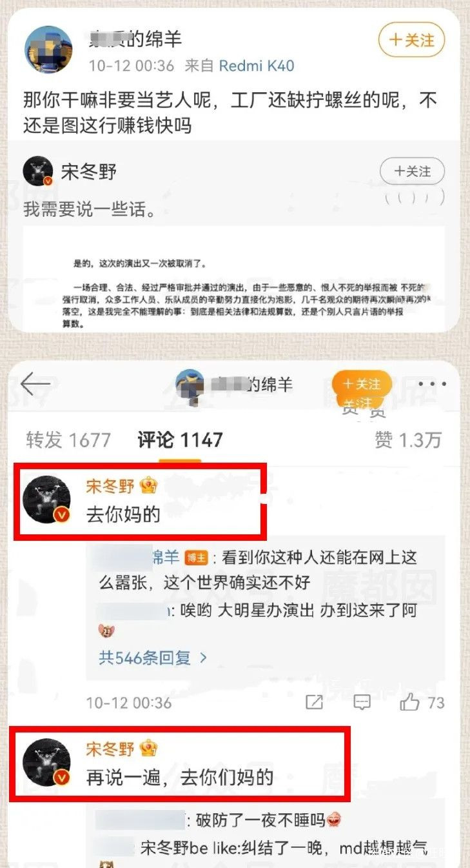The height and width of the screenshot is (868, 470).
Task: Open the 赞 1.3万 likes tab
Action: pos(408,440)
